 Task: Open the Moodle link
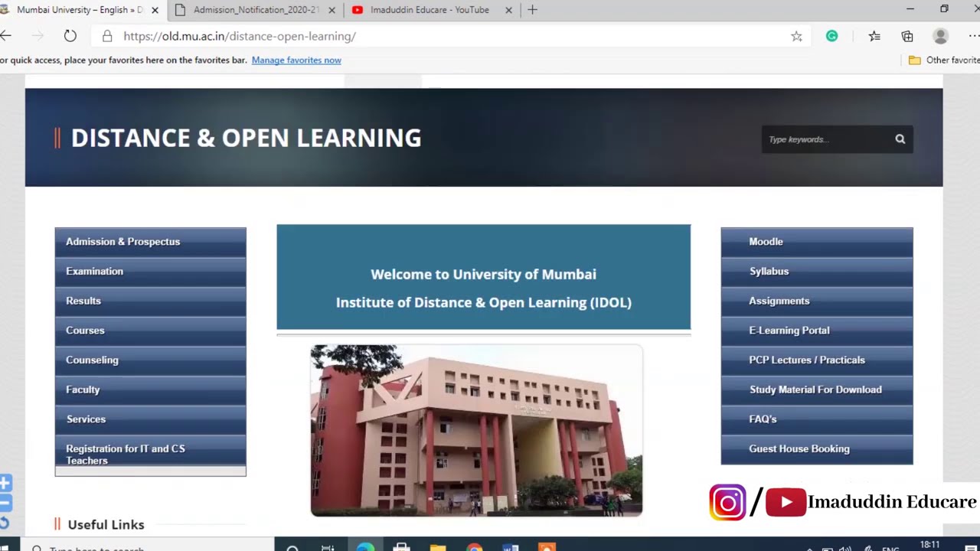click(x=817, y=242)
